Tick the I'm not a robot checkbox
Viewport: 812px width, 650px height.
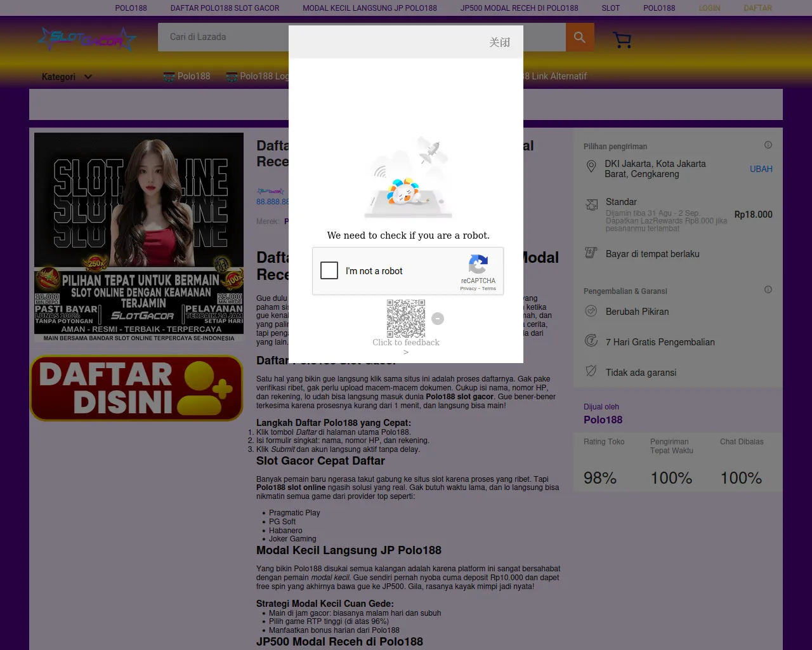tap(329, 270)
